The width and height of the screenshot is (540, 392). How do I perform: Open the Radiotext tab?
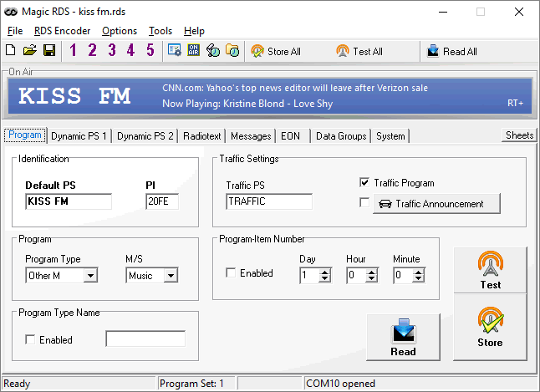point(201,136)
